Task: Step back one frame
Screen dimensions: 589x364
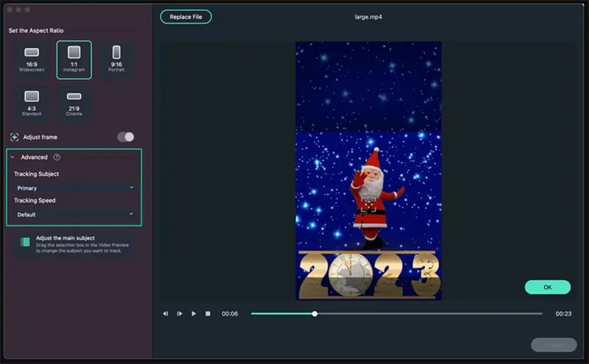Action: [x=165, y=314]
